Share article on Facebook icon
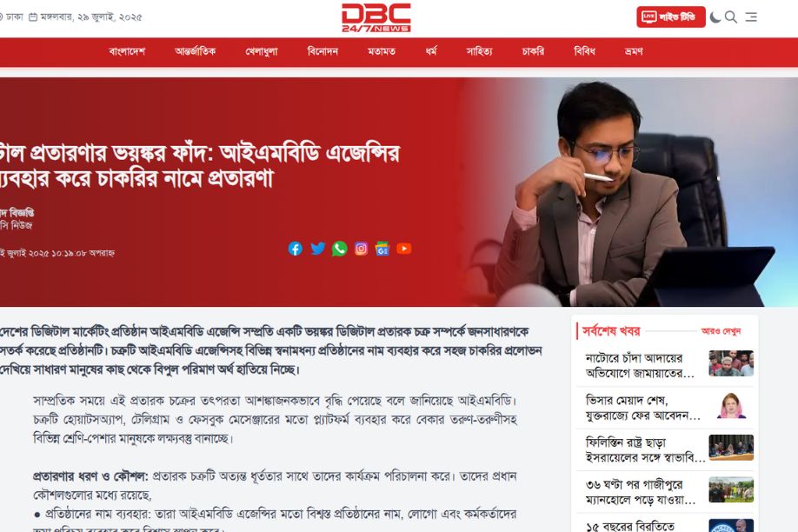 point(296,249)
